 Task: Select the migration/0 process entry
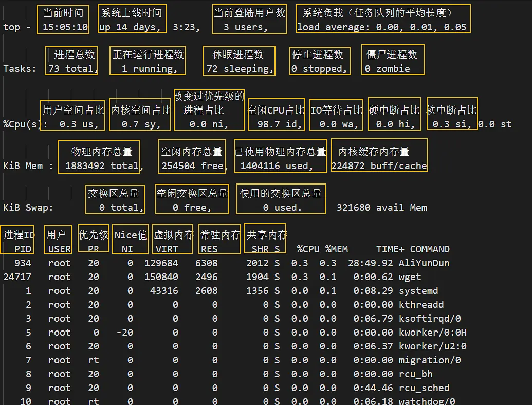click(430, 360)
